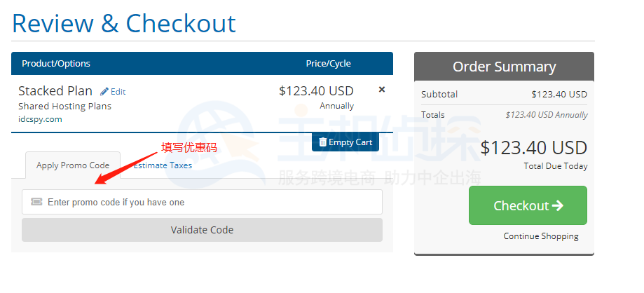Click the Product/Options column header
The height and width of the screenshot is (293, 644).
click(x=56, y=64)
